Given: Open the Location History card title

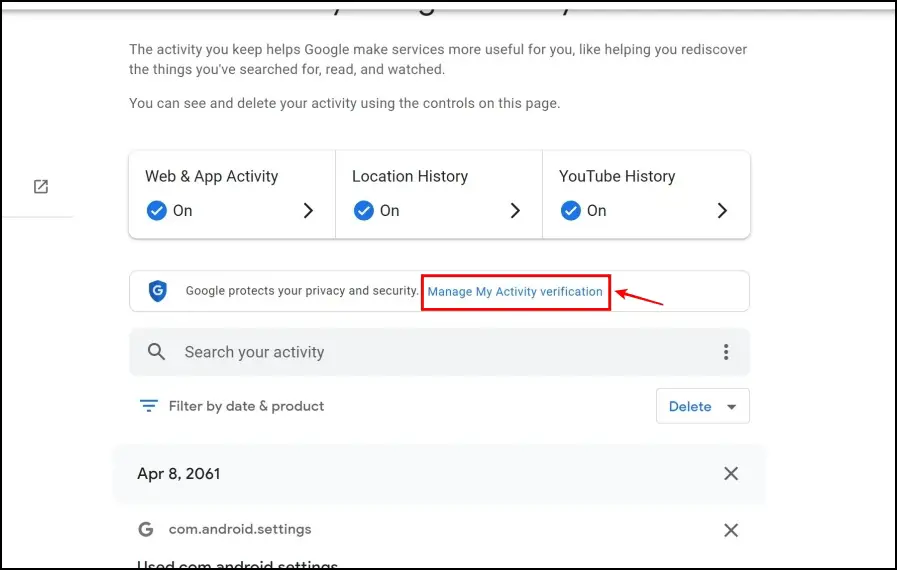Looking at the screenshot, I should tap(410, 176).
